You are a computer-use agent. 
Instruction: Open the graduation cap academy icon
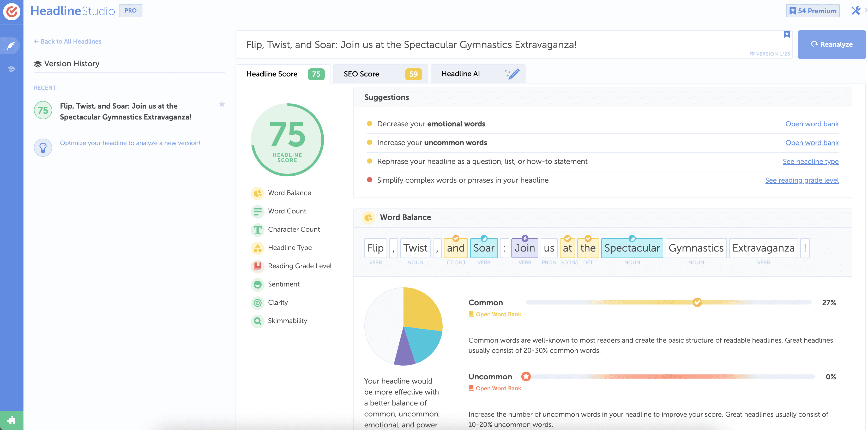[x=11, y=69]
